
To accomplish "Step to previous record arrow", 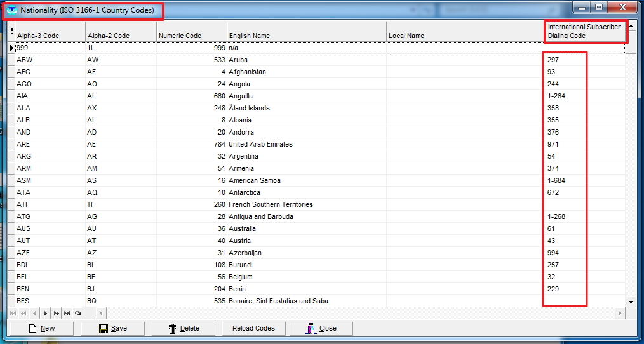I will click(x=35, y=314).
